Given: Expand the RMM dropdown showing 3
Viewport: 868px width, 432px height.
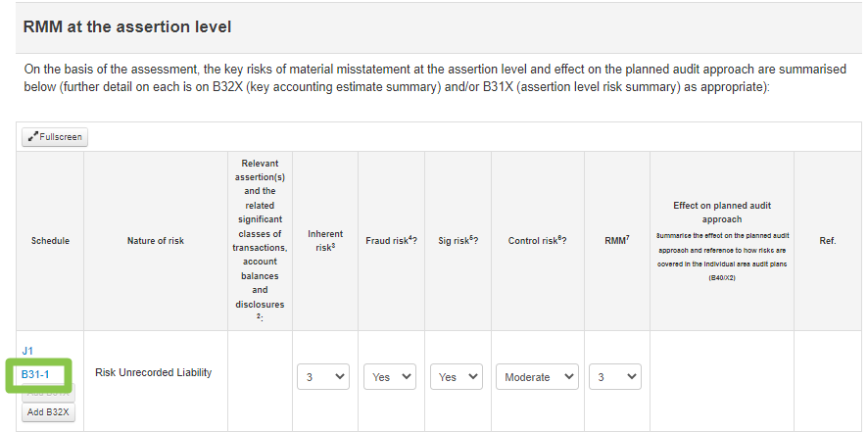Looking at the screenshot, I should (x=615, y=376).
